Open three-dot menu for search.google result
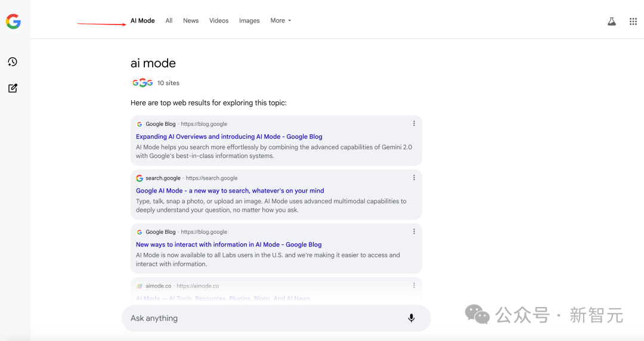644x341 pixels. pos(414,178)
